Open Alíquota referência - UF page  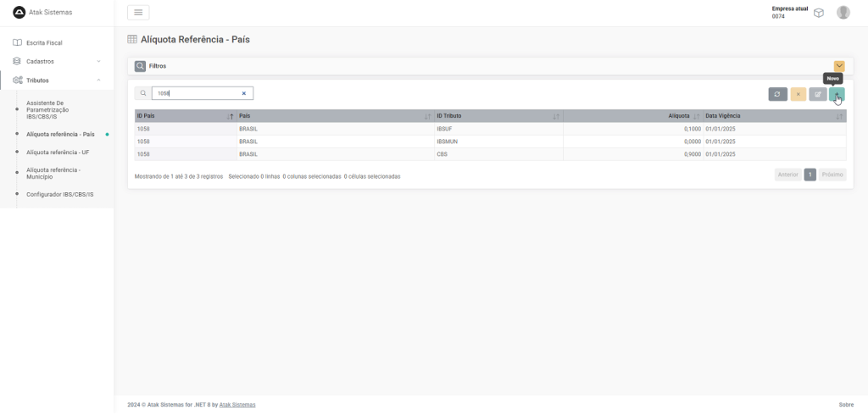58,153
